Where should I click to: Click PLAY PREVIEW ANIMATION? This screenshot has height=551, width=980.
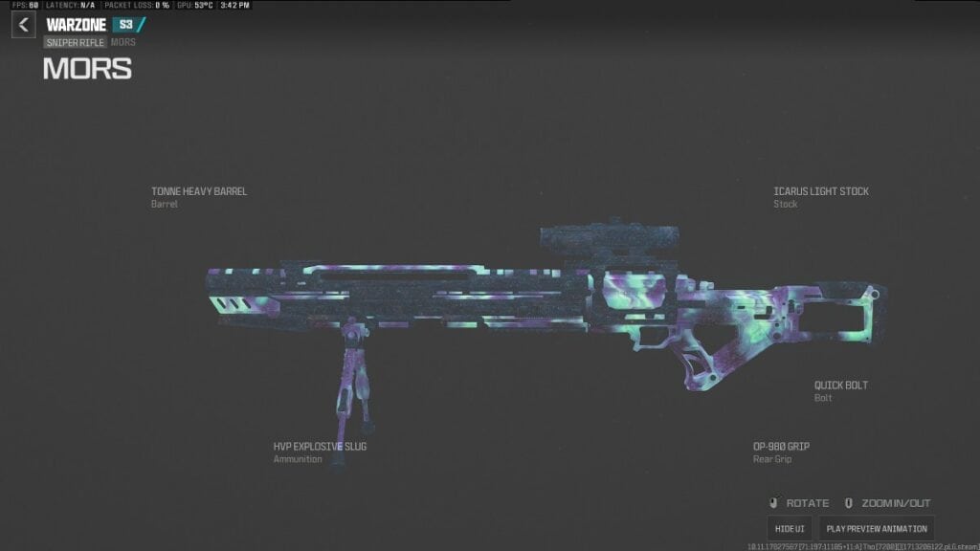tap(877, 527)
